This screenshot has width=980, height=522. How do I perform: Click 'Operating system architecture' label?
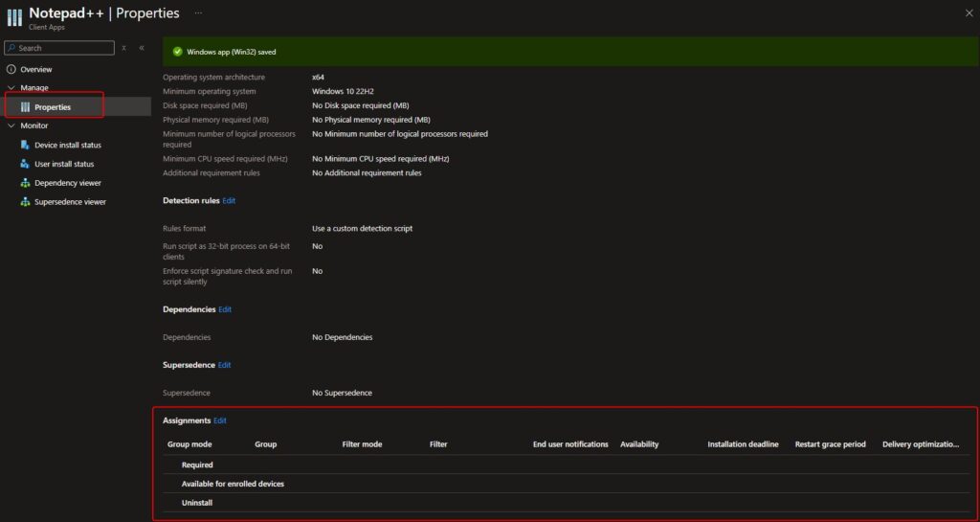click(x=213, y=78)
